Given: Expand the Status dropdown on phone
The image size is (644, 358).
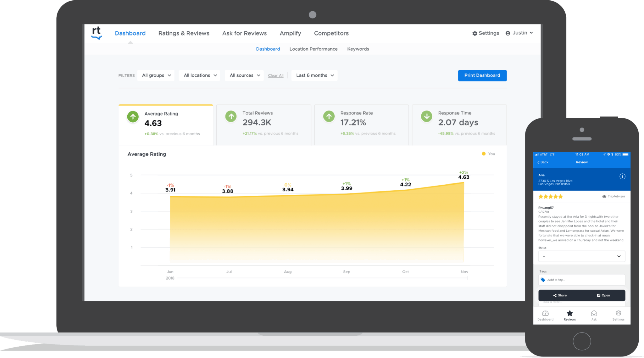Looking at the screenshot, I should click(x=581, y=256).
